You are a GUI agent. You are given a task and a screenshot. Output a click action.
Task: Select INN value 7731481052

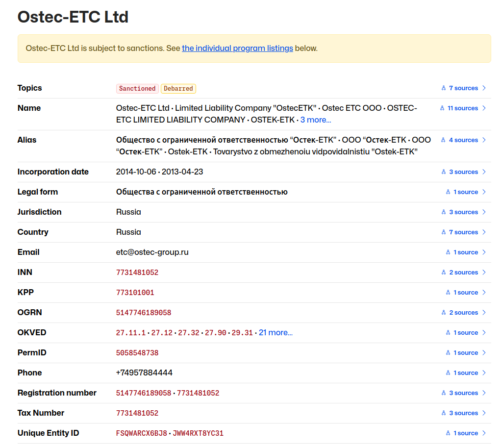137,273
